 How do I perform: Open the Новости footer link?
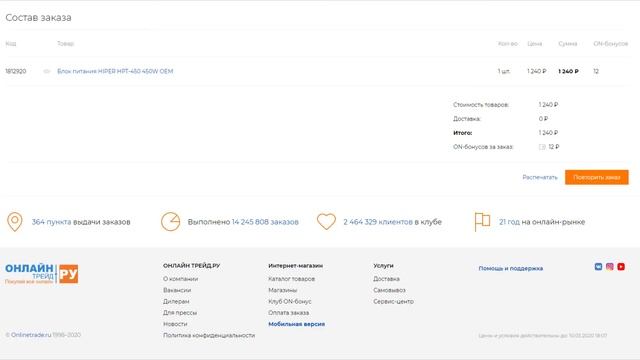tap(175, 324)
